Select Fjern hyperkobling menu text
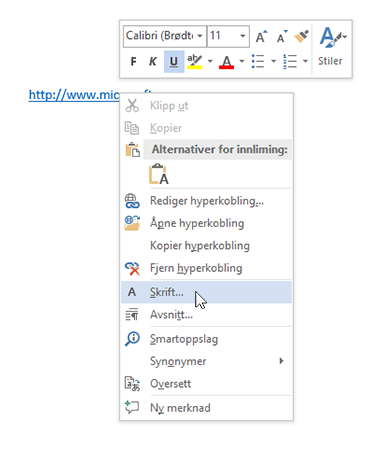Viewport: 376px width, 454px height. pos(196,268)
